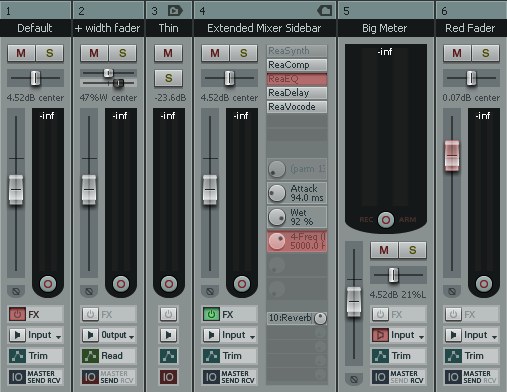The width and height of the screenshot is (507, 392).
Task: Toggle phase invert icon on Default track
Action: point(16,292)
